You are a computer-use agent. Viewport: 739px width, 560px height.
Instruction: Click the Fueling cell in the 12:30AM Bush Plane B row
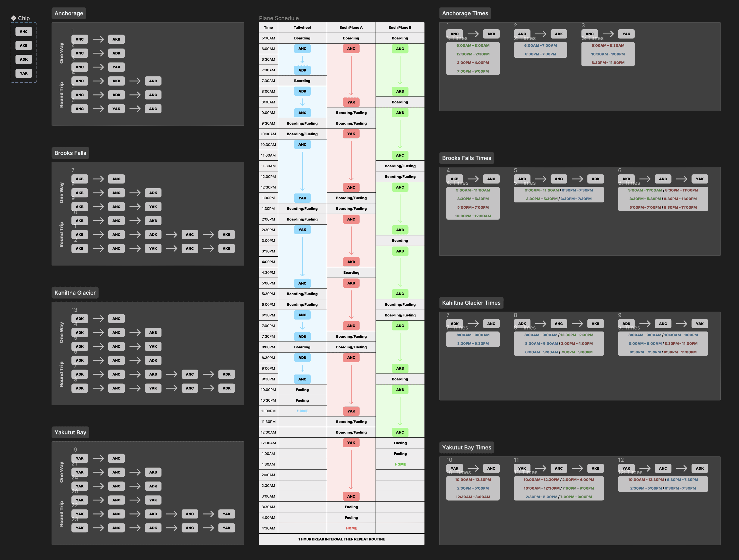[x=400, y=443]
